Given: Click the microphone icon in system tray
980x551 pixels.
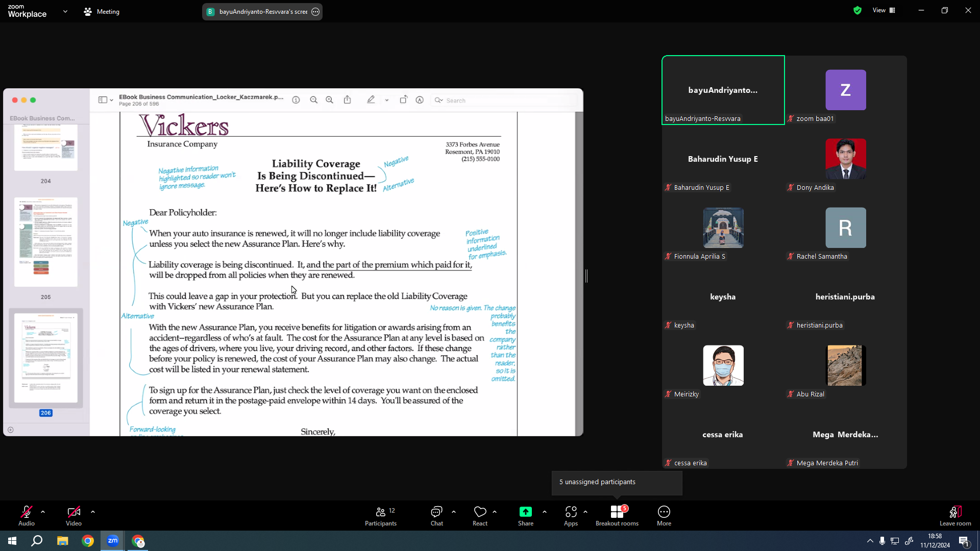Looking at the screenshot, I should click(882, 541).
